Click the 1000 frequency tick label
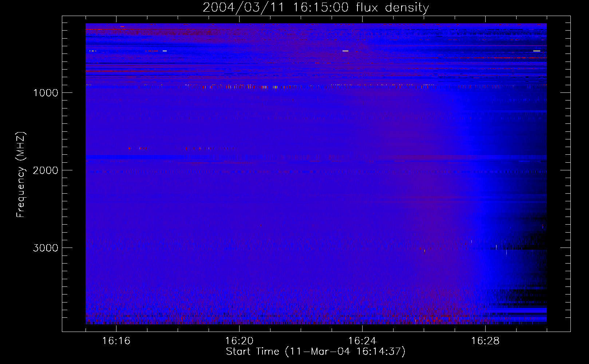The height and width of the screenshot is (364, 589). click(46, 93)
